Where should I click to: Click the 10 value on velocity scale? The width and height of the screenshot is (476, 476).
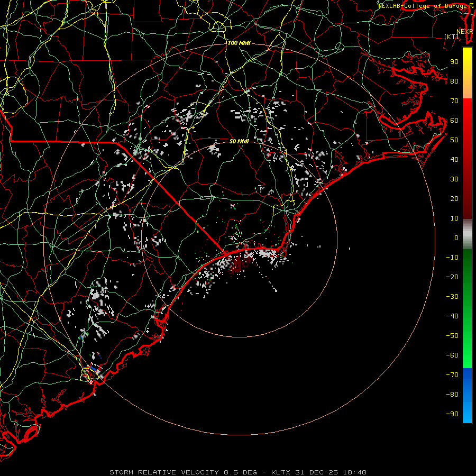454,218
